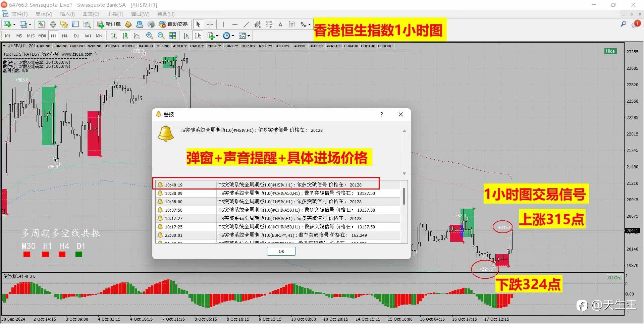Screen dimensions: 644x324
Task: Toggle 自动交易 auto trading
Action: tap(173, 24)
